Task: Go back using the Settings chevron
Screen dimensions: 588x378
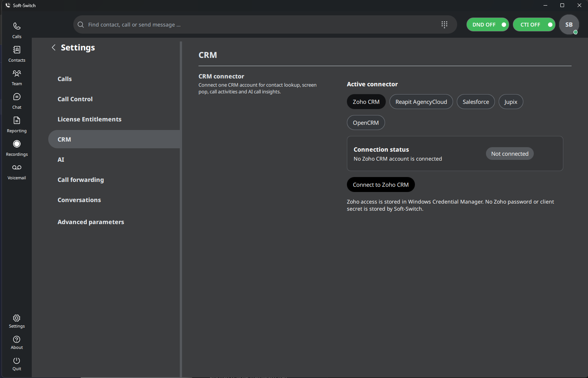Action: click(53, 47)
